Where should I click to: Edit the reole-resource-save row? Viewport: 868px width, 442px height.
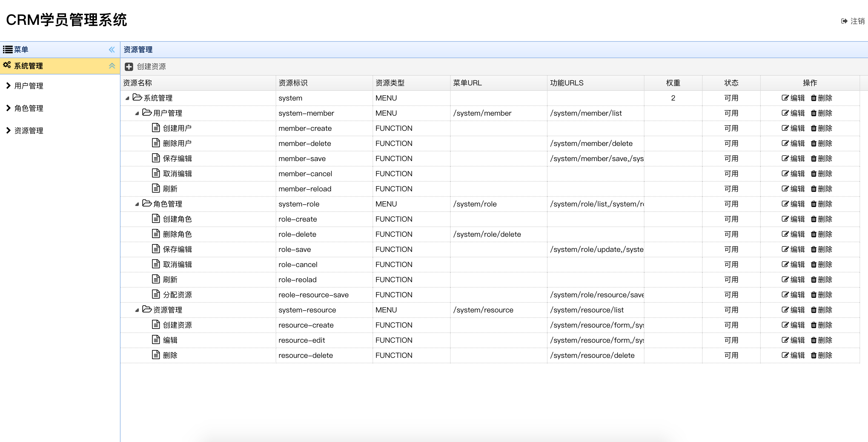(793, 295)
